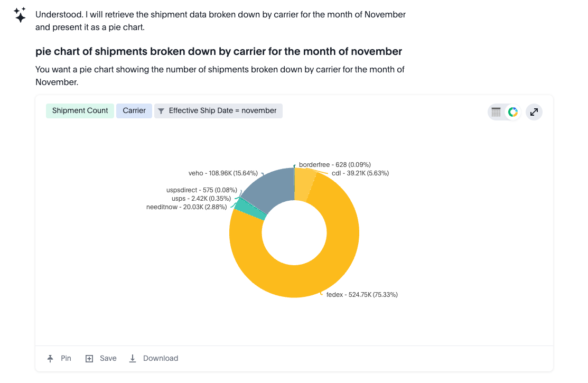Screen dimensions: 588x383
Task: Click the Pin pushpin icon
Action: pyautogui.click(x=50, y=359)
